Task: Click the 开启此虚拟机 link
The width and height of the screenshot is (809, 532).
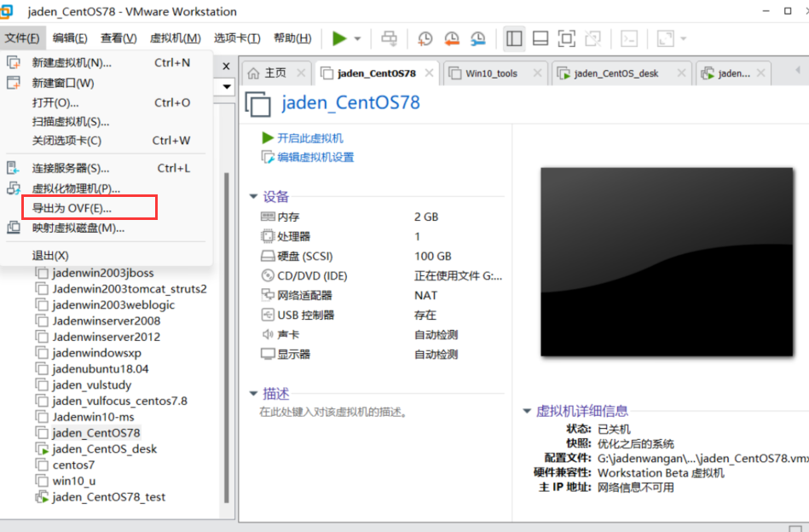Action: [x=309, y=136]
